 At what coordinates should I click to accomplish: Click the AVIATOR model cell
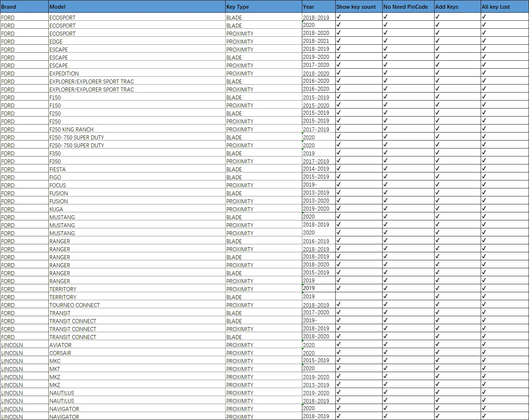pyautogui.click(x=137, y=345)
